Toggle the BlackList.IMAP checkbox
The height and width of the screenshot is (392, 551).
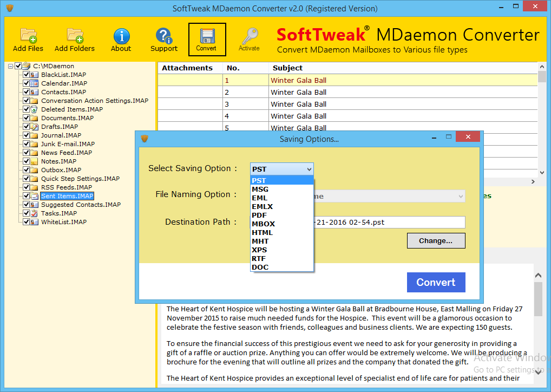pyautogui.click(x=26, y=75)
